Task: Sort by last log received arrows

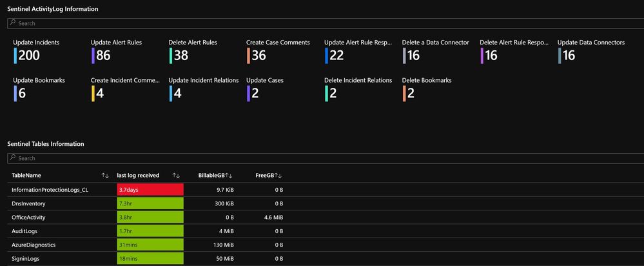Action: coord(176,176)
